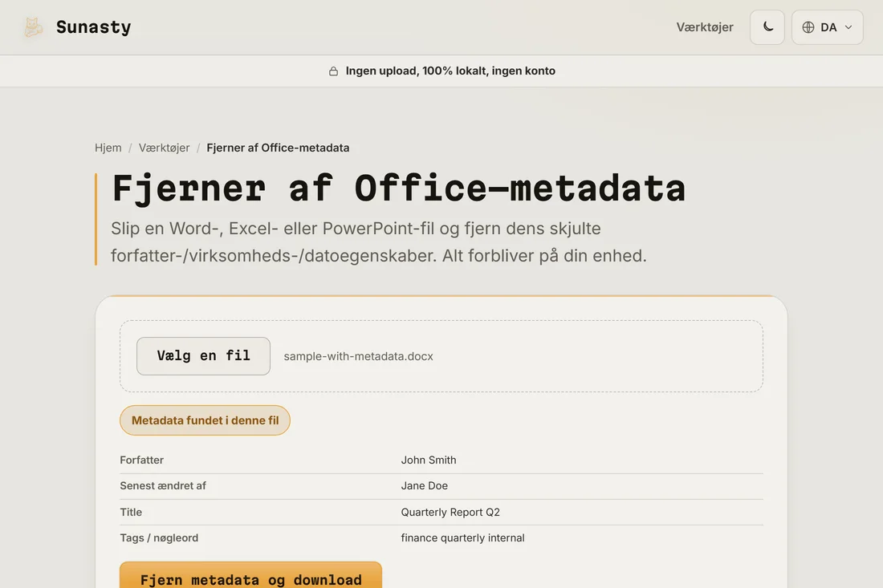
Task: Click the Vælg en fil button
Action: 203,355
